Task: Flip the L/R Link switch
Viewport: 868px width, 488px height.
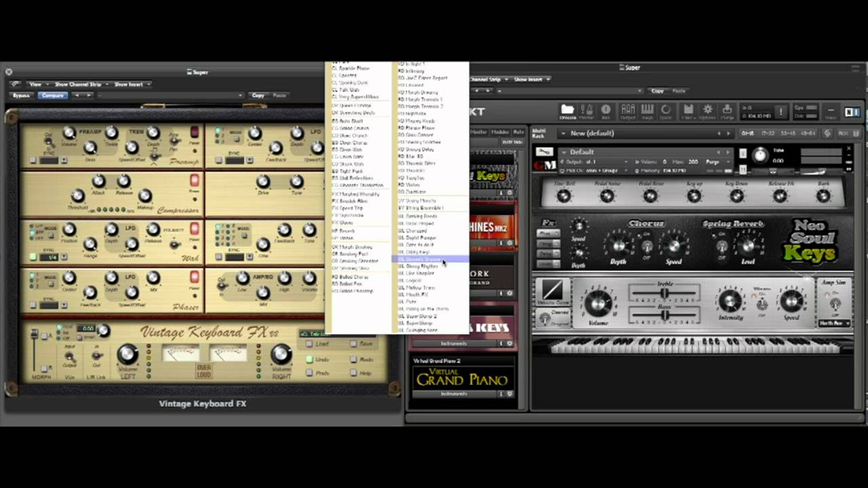Action: click(96, 355)
